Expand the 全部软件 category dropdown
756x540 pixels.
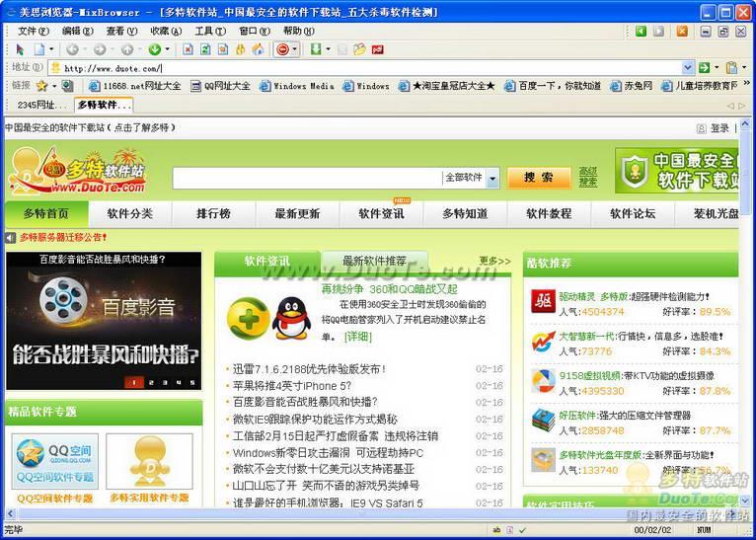(492, 178)
